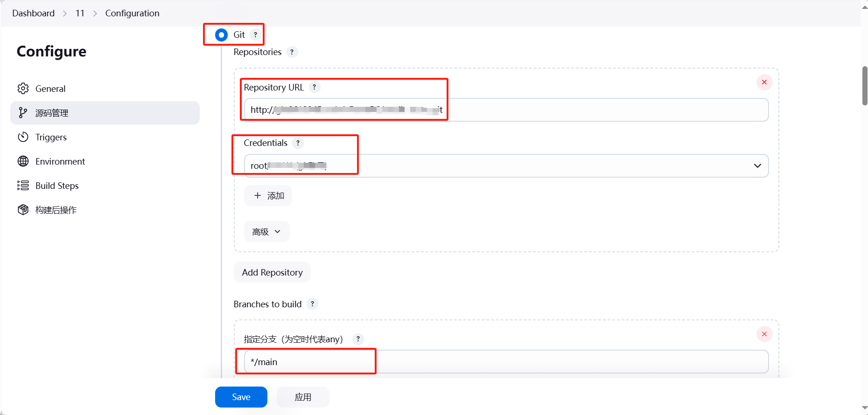Image resolution: width=868 pixels, height=415 pixels.
Task: Click the 添加 credentials button
Action: (x=268, y=196)
